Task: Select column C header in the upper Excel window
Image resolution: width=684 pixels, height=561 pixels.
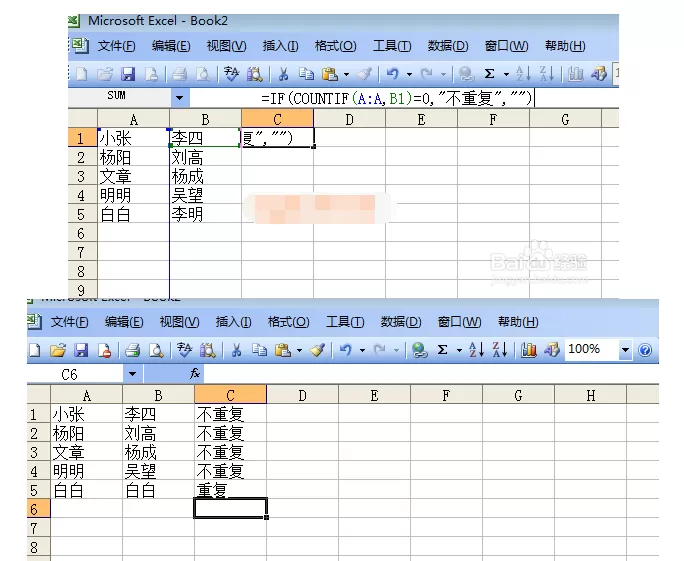Action: (x=277, y=119)
